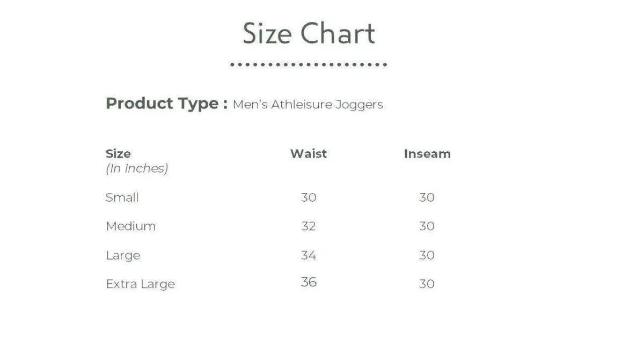Select the Large size row label
Screen dimensions: 644x362
123,256
